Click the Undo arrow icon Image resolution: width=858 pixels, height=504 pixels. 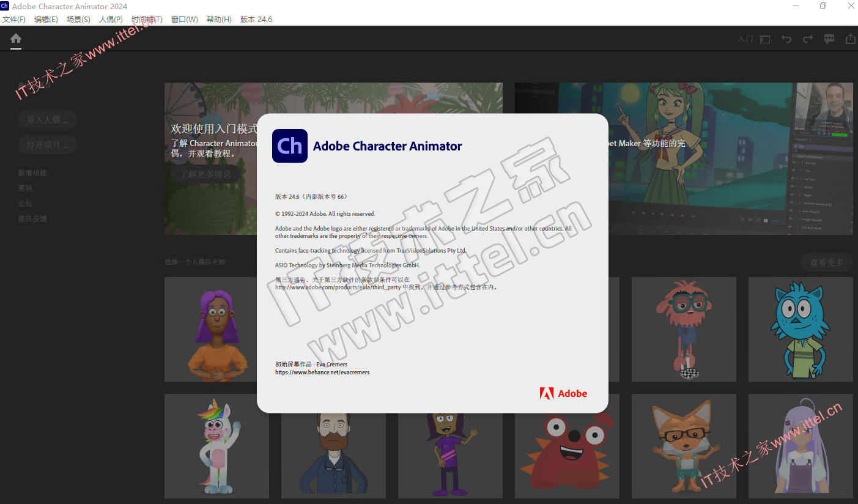(x=786, y=39)
